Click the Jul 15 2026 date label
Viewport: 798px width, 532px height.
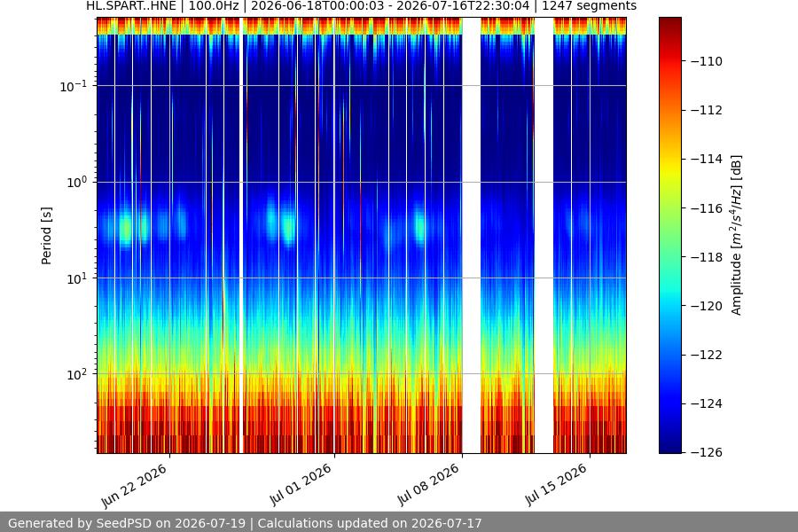pos(556,484)
